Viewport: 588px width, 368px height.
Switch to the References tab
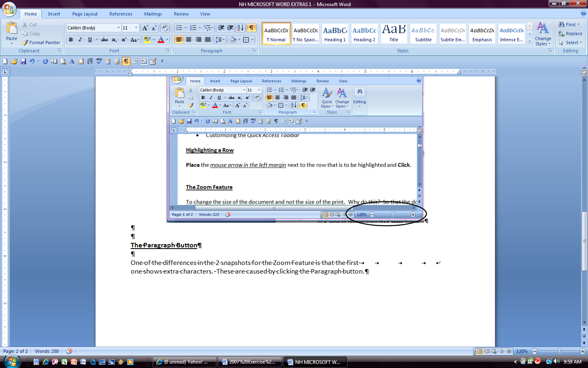121,14
